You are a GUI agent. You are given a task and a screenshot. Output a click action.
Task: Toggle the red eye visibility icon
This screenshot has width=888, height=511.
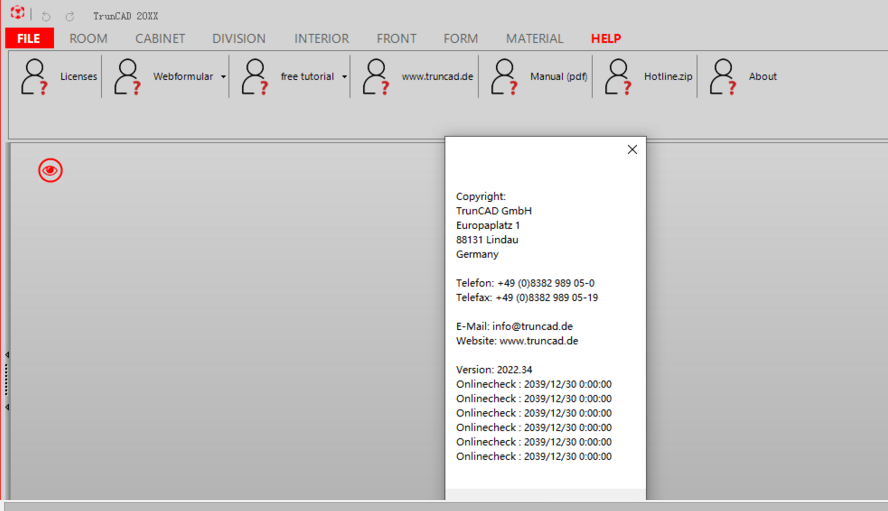click(50, 170)
